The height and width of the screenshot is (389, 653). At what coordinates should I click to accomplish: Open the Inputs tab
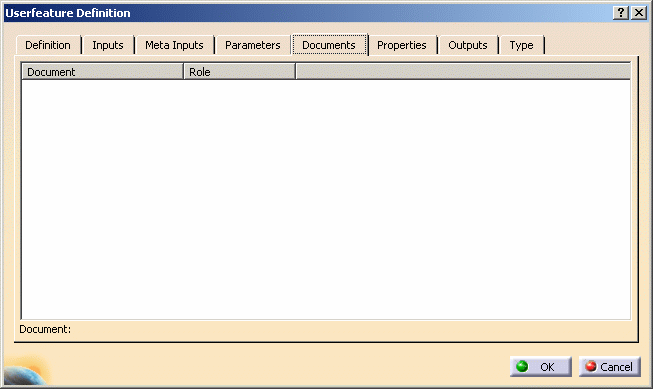[108, 45]
